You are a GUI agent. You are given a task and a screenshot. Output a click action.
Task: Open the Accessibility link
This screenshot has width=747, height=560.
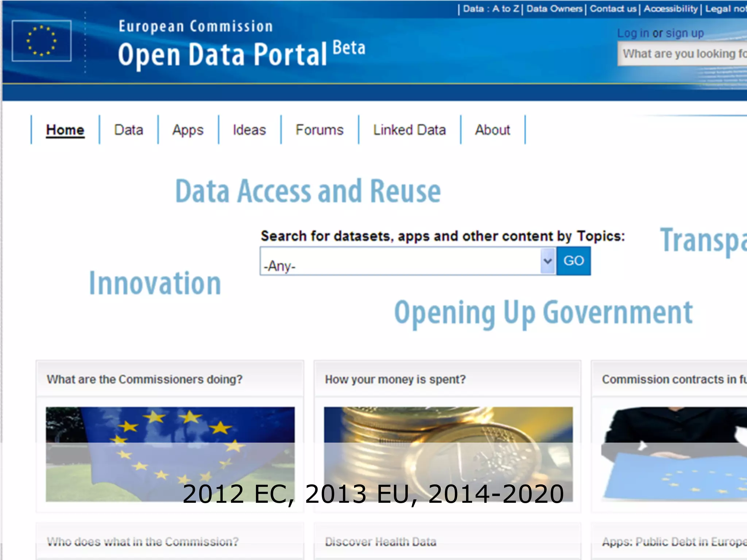click(x=670, y=9)
